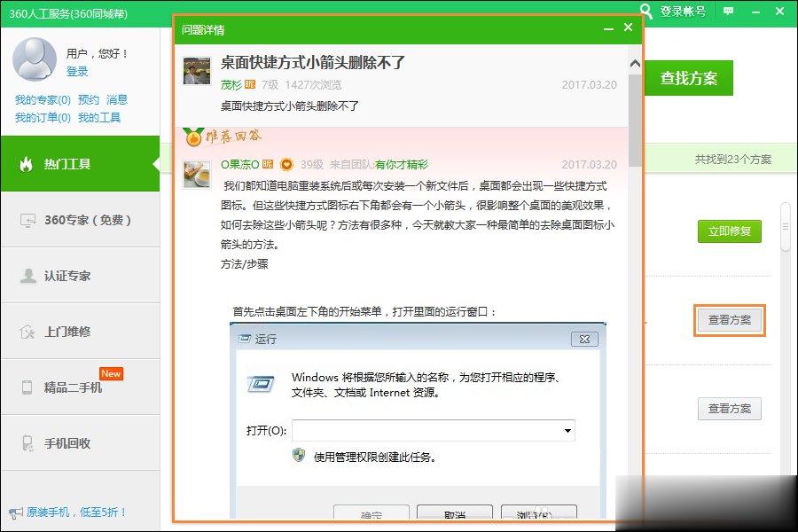Image resolution: width=798 pixels, height=532 pixels.
Task: Select the 上门维修 sidebar tab
Action: click(x=81, y=332)
